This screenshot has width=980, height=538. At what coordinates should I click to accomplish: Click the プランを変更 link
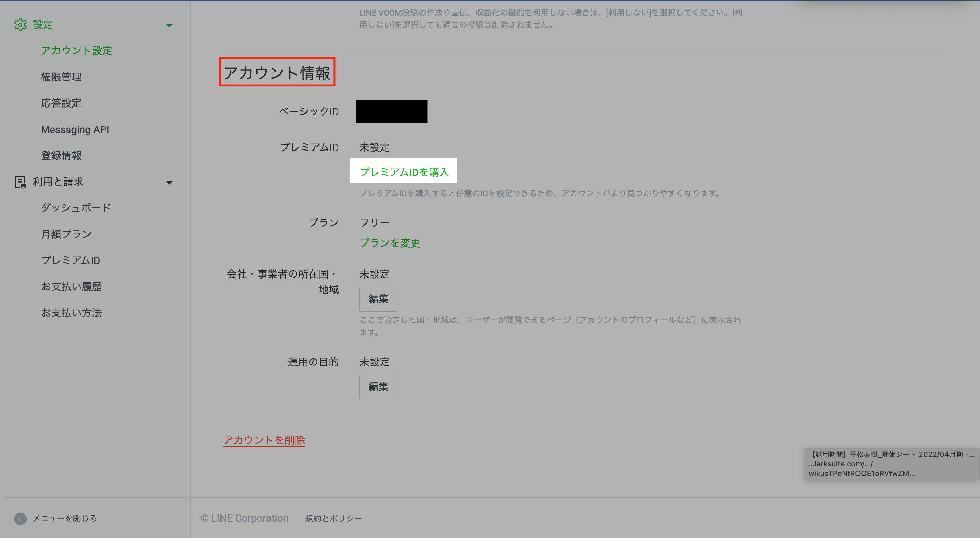390,243
